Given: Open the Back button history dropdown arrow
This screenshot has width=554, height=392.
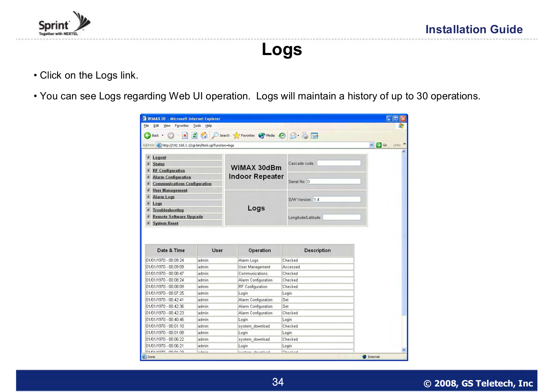Looking at the screenshot, I should point(162,135).
